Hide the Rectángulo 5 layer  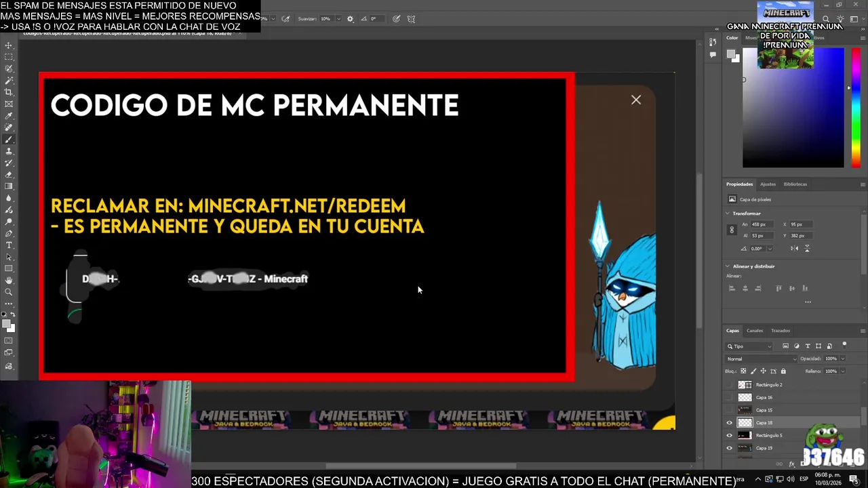click(730, 435)
